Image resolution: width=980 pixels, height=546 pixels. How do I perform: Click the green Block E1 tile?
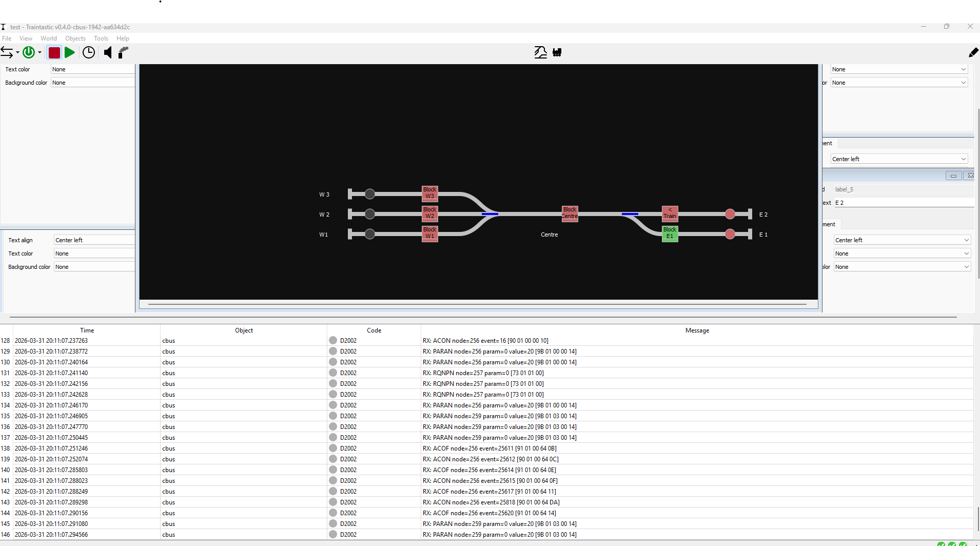pos(670,233)
